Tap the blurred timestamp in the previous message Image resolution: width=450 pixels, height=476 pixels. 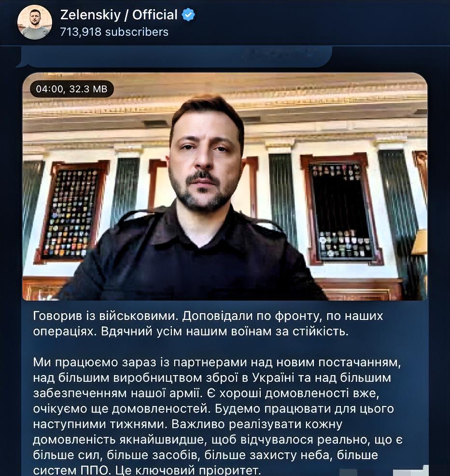tap(281, 55)
